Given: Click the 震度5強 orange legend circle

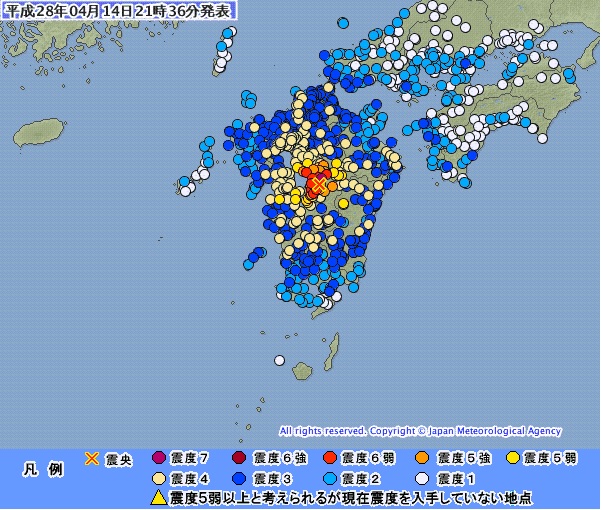Looking at the screenshot, I should pyautogui.click(x=422, y=458).
